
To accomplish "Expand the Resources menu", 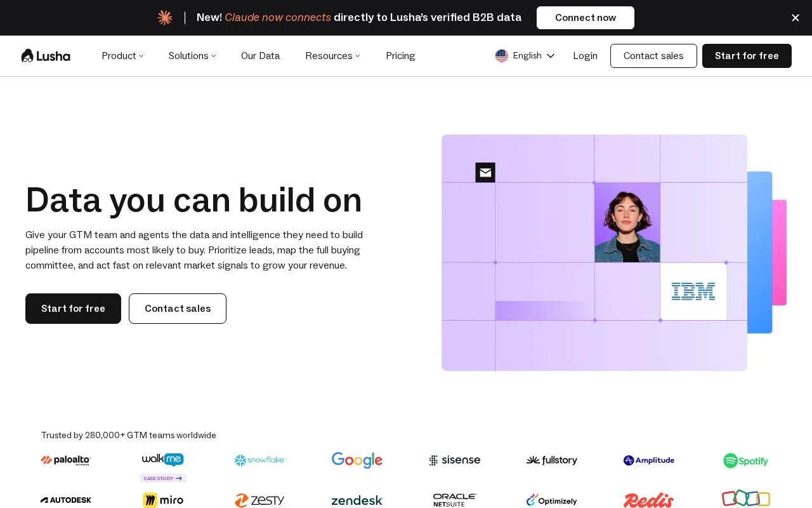I will click(332, 56).
